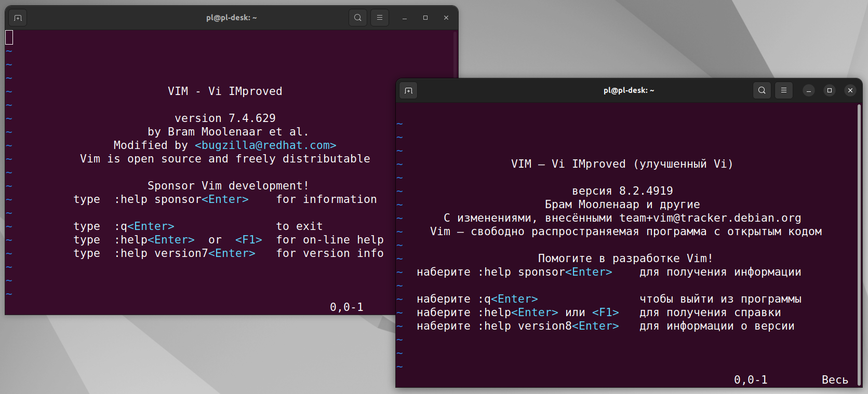Click front window scrollbar
The width and height of the screenshot is (868, 394).
click(x=859, y=244)
